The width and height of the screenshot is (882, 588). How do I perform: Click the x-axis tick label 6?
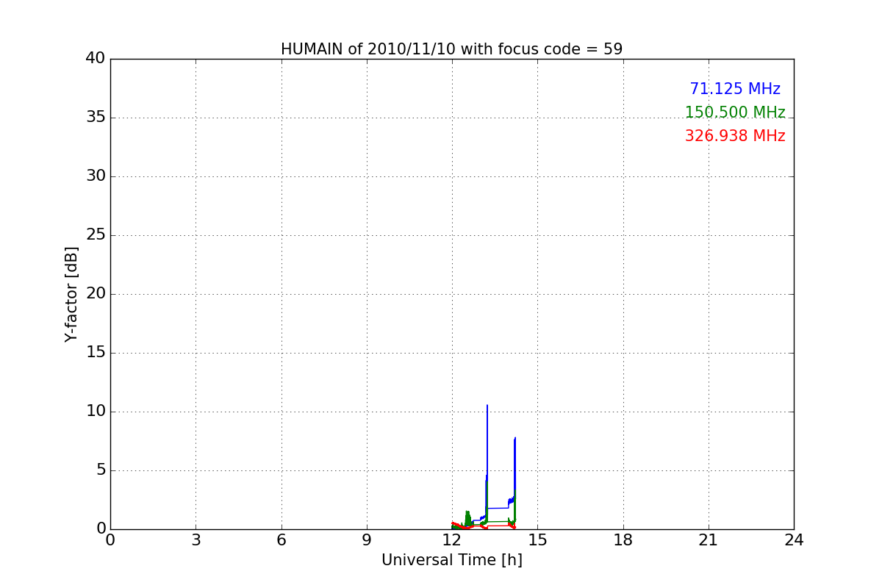coord(282,540)
